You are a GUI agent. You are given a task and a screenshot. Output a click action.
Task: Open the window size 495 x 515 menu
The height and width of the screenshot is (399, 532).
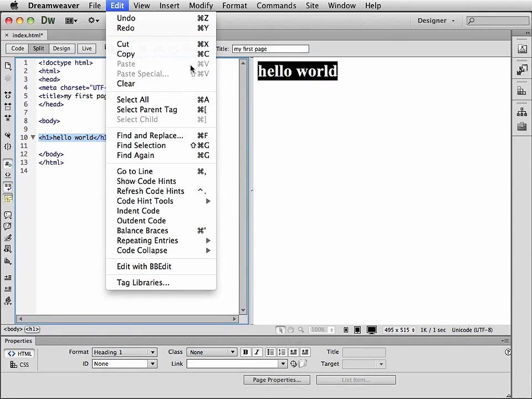tap(400, 330)
